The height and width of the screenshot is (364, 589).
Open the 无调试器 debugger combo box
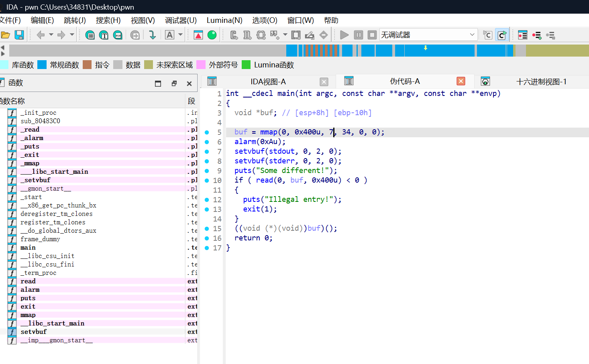point(428,35)
